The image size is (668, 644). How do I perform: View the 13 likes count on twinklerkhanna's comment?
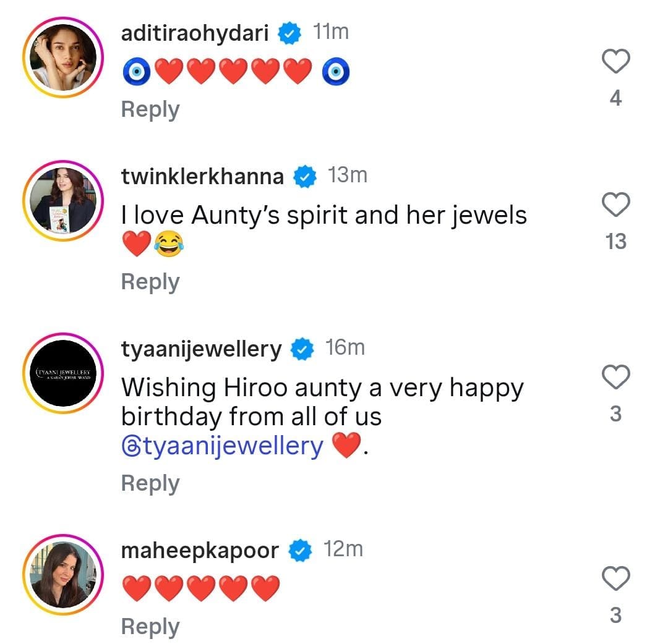[615, 242]
